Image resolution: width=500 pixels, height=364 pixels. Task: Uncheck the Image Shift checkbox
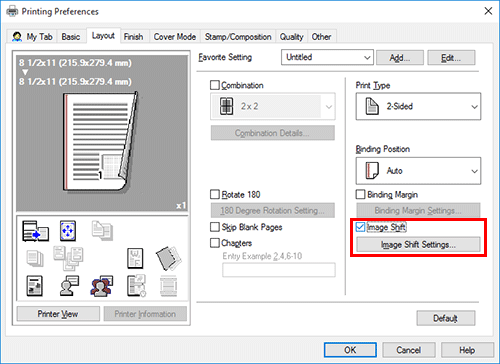tap(360, 227)
